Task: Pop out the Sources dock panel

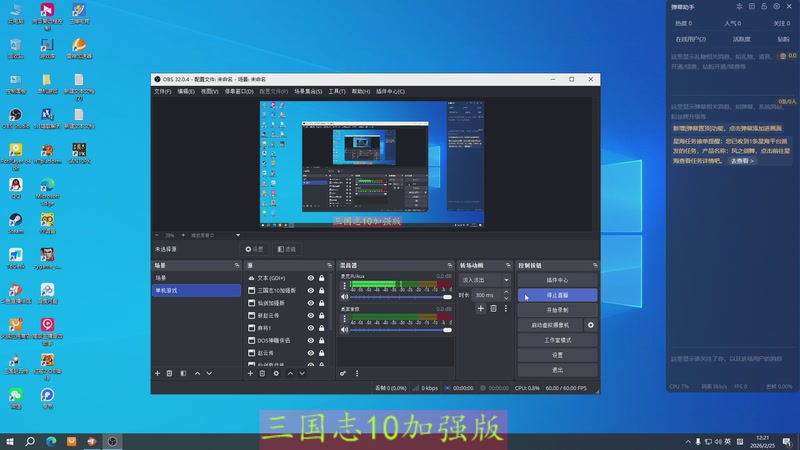Action: click(329, 265)
